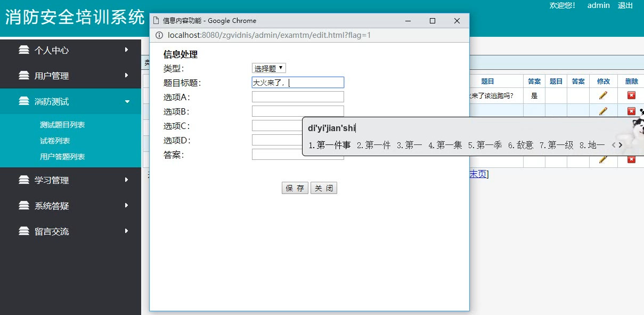Image resolution: width=644 pixels, height=315 pixels.
Task: Click the 用户管理 sidebar stack icon
Action: click(x=24, y=76)
